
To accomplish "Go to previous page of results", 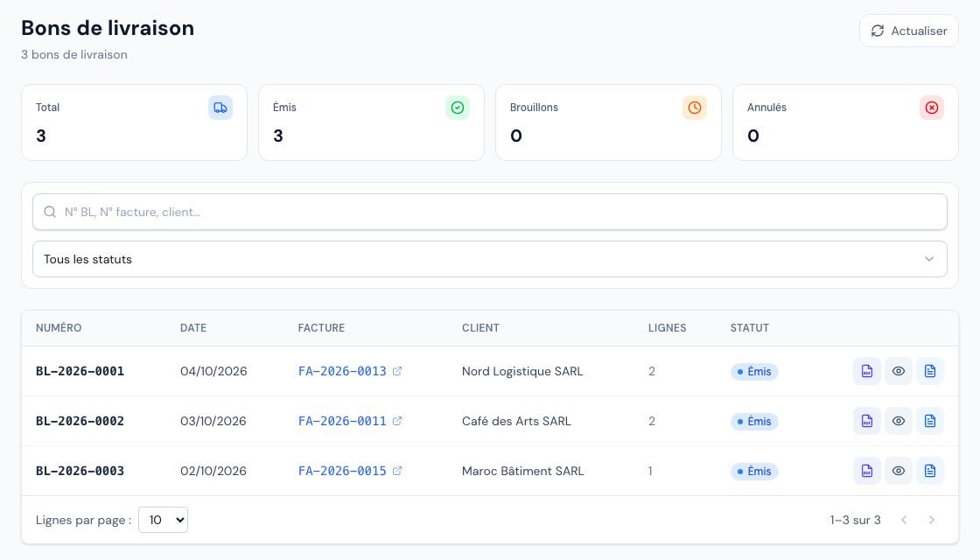I will [x=904, y=520].
